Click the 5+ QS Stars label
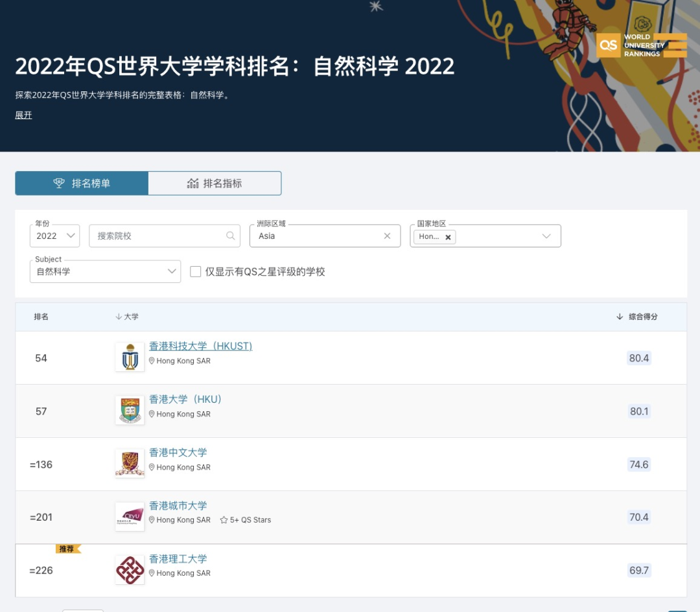This screenshot has width=700, height=612. 250,520
